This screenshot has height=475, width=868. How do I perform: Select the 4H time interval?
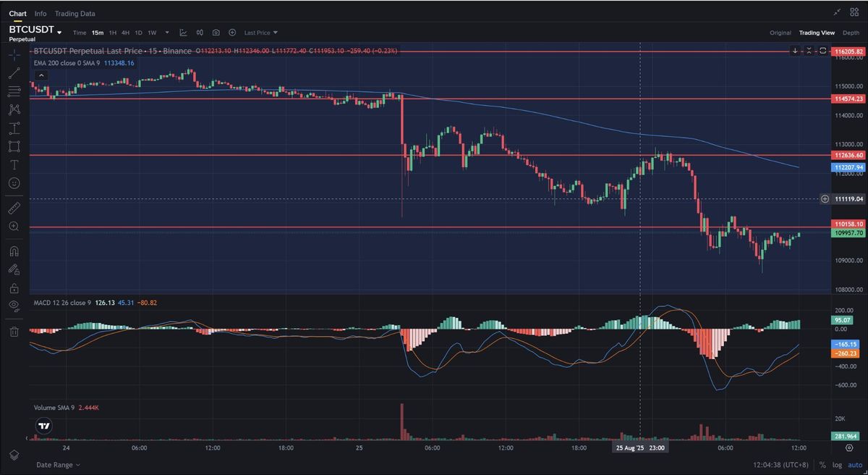point(126,33)
